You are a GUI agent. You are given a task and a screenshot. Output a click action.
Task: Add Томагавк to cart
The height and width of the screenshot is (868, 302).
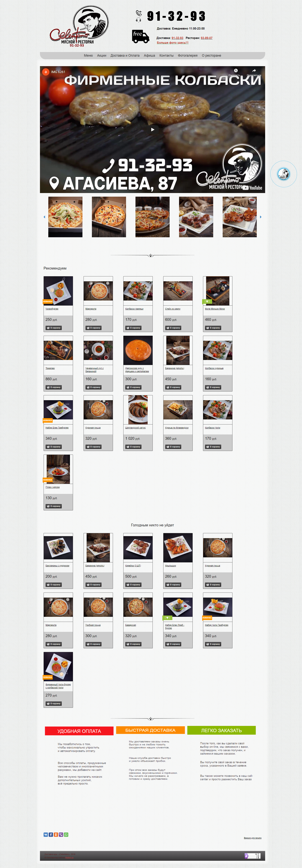(54, 387)
